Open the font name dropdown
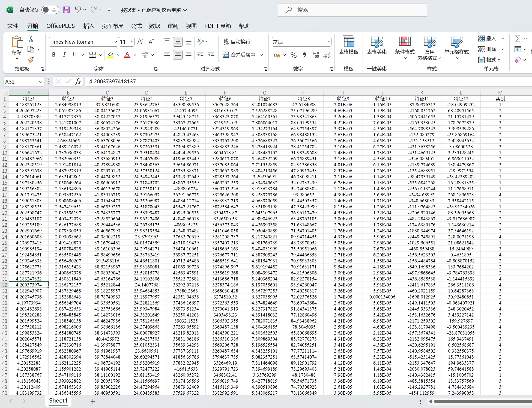The height and width of the screenshot is (408, 532). tap(115, 42)
